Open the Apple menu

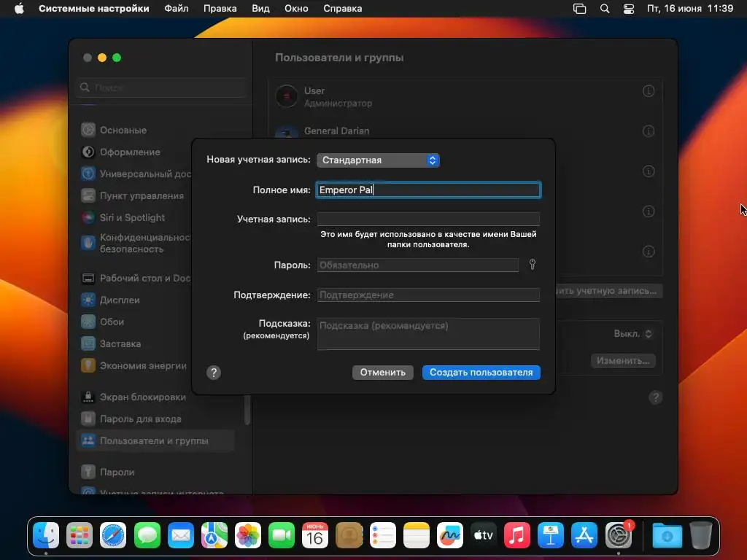pos(19,9)
